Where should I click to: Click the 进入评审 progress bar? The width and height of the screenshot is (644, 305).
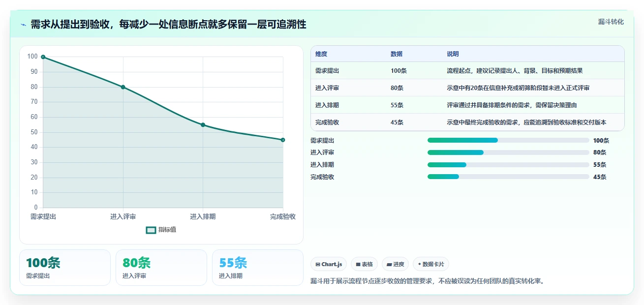pyautogui.click(x=508, y=152)
